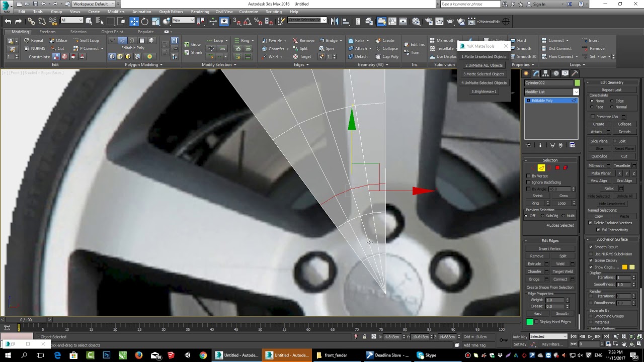The height and width of the screenshot is (362, 644).
Task: Click Extrude in the Edges ribbon
Action: (x=272, y=41)
